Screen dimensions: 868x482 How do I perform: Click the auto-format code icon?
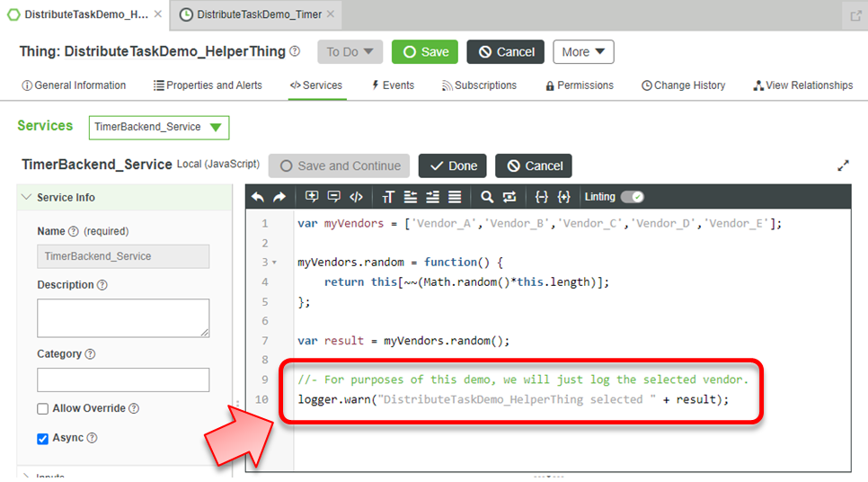pos(455,197)
